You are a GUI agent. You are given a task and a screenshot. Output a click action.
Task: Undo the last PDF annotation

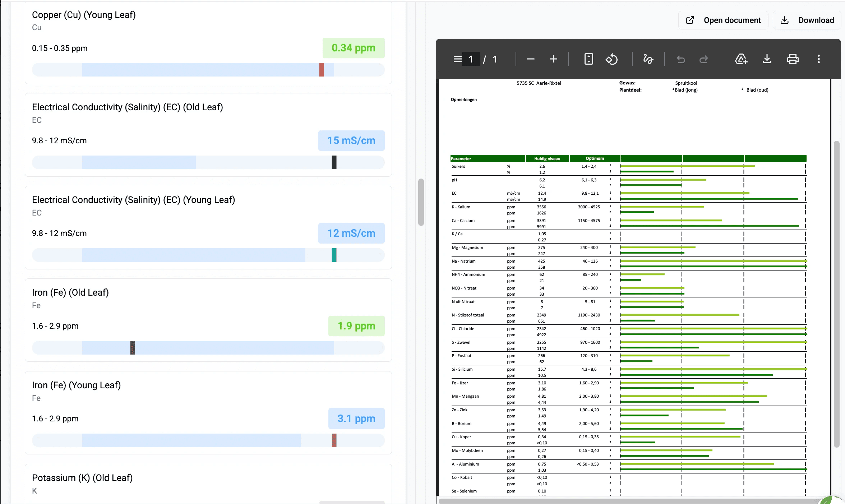(x=680, y=59)
